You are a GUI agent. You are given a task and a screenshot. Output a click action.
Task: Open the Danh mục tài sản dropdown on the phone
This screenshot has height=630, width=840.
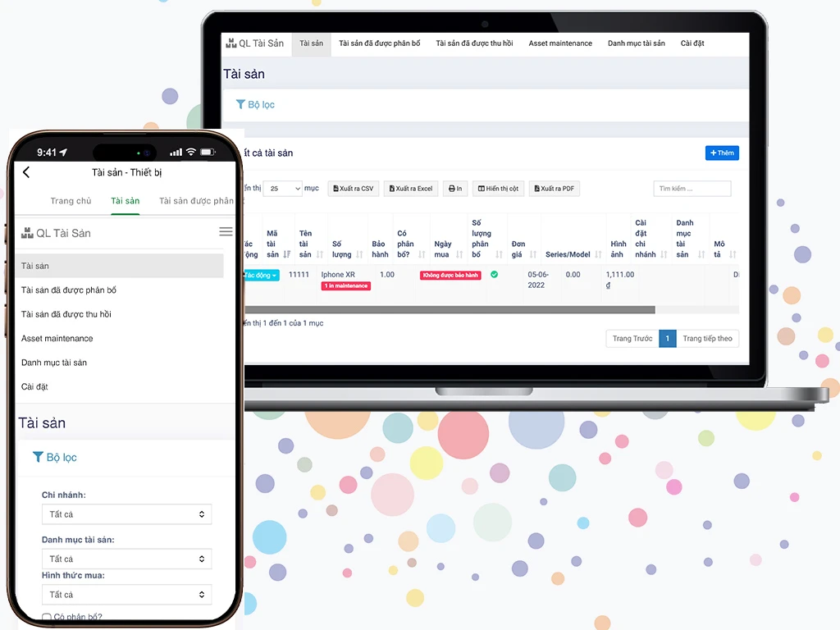[x=126, y=559]
